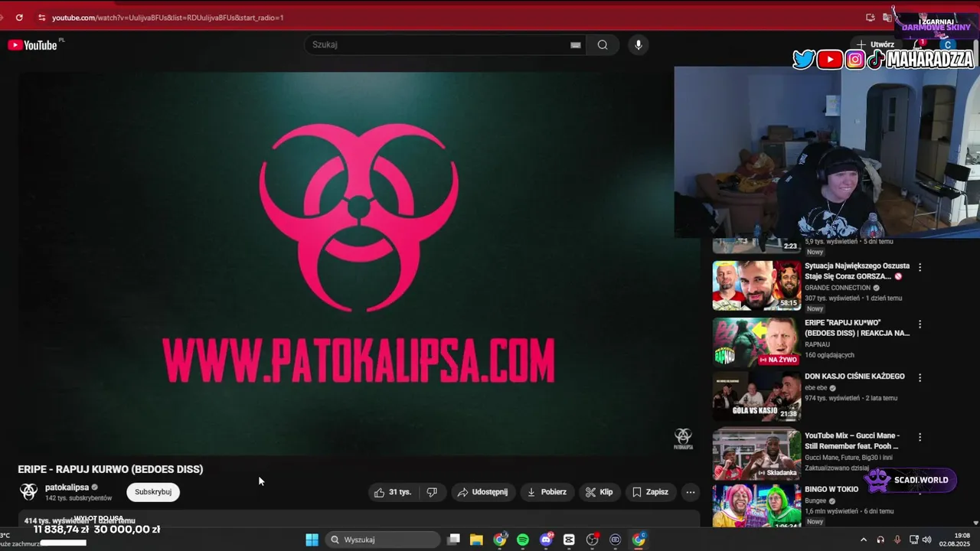Open Spotify from the taskbar

point(523,540)
